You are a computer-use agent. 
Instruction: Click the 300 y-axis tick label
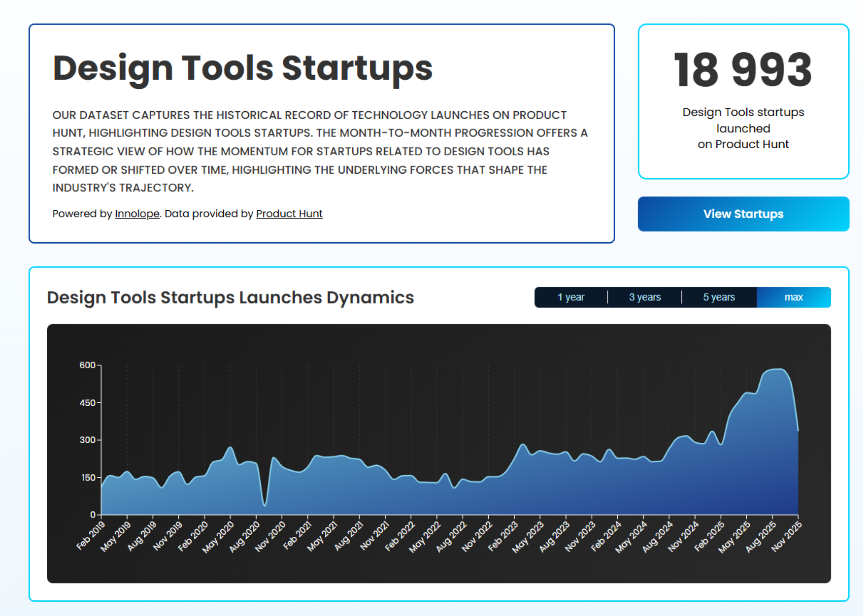[x=87, y=440]
